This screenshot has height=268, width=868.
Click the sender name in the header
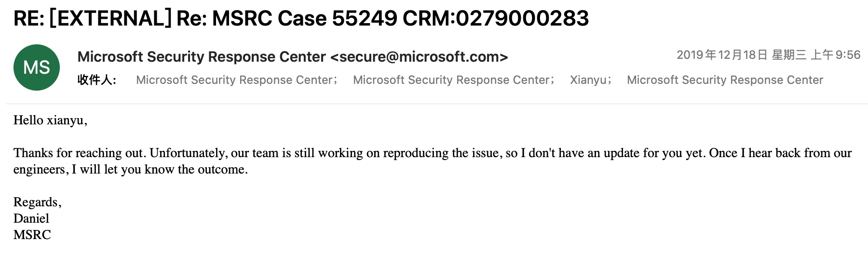pyautogui.click(x=202, y=57)
